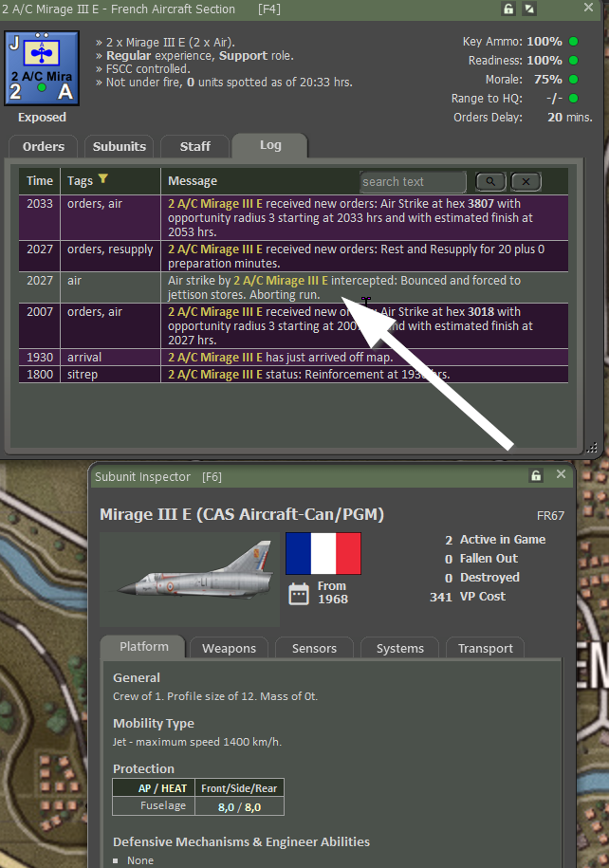Click the FR67 code label
Screen dimensions: 609x868
[550, 516]
